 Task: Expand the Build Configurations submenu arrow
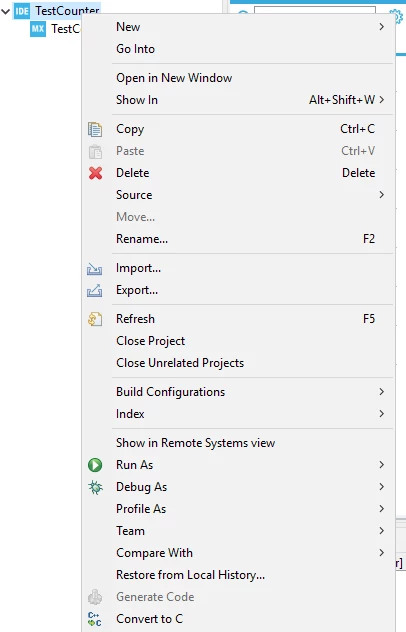[381, 392]
